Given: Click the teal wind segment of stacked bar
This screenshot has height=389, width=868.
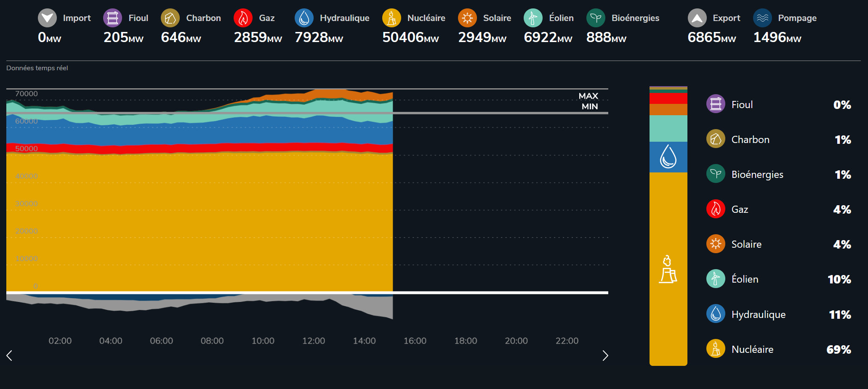Looking at the screenshot, I should click(x=668, y=128).
